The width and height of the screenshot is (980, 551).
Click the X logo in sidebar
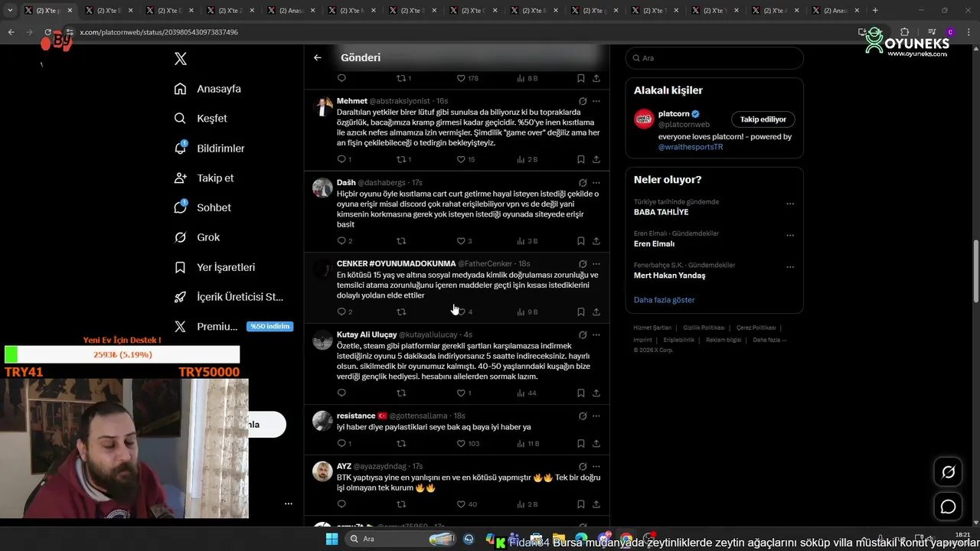[180, 59]
